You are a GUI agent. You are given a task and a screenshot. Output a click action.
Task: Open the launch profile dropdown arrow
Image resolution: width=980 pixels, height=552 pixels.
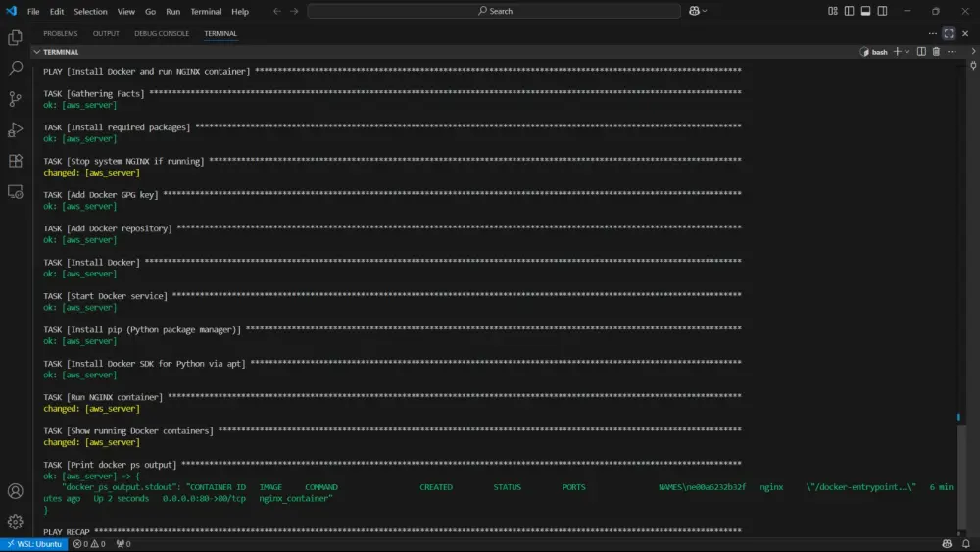pyautogui.click(x=907, y=52)
